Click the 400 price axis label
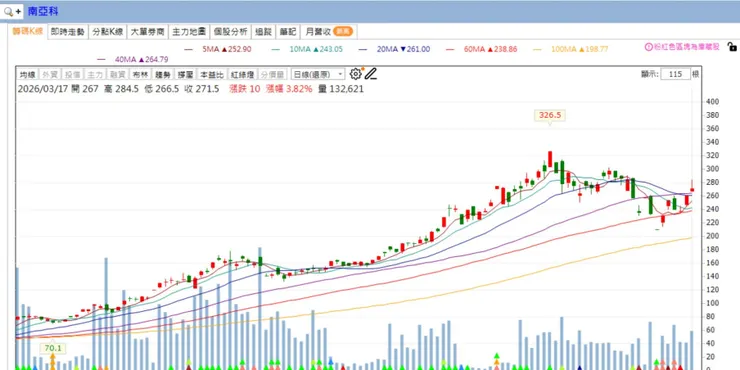Screen dimensions: 740x370 (712, 102)
